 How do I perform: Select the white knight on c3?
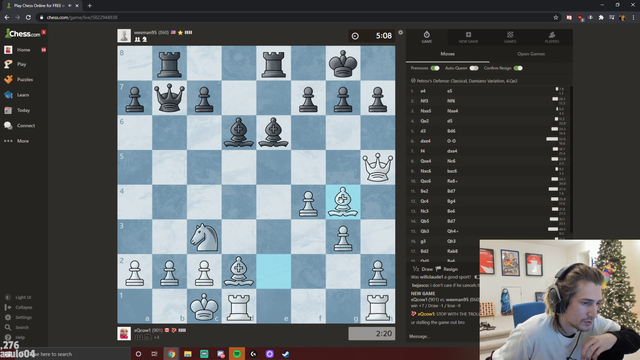pos(204,237)
